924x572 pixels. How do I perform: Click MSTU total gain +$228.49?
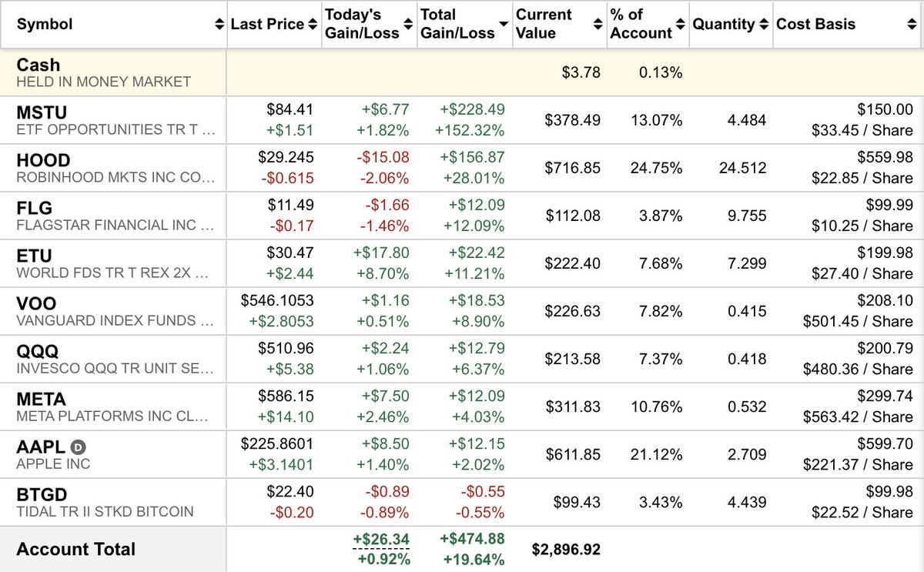click(472, 110)
